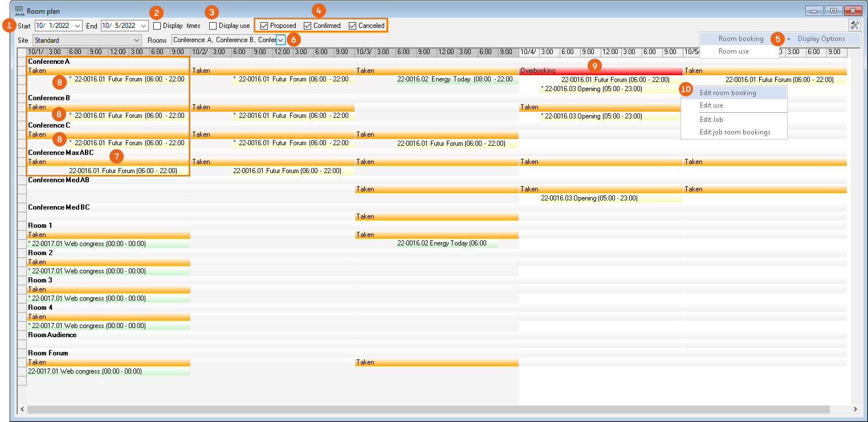Click the Room plan window title icon
This screenshot has height=422, width=868.
point(19,11)
